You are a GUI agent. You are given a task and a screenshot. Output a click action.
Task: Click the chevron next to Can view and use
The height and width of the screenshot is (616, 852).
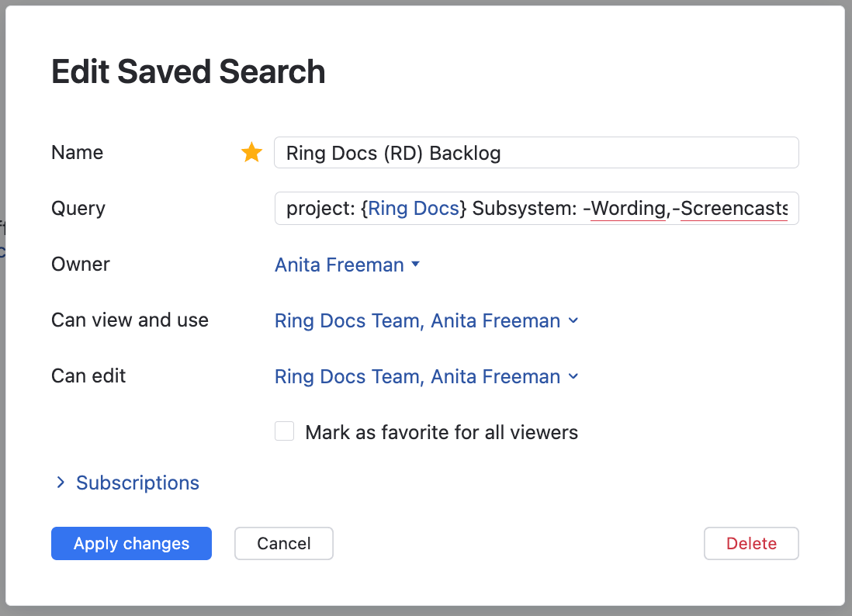tap(573, 320)
